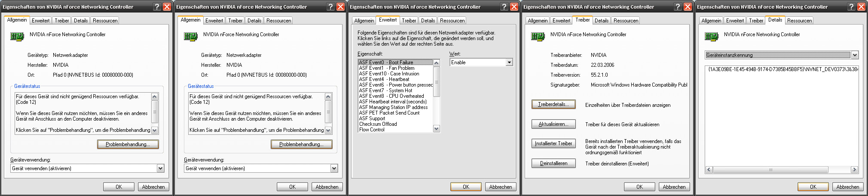Select ASF Event7 - System Hot property
This screenshot has width=868, height=196.
(x=395, y=90)
